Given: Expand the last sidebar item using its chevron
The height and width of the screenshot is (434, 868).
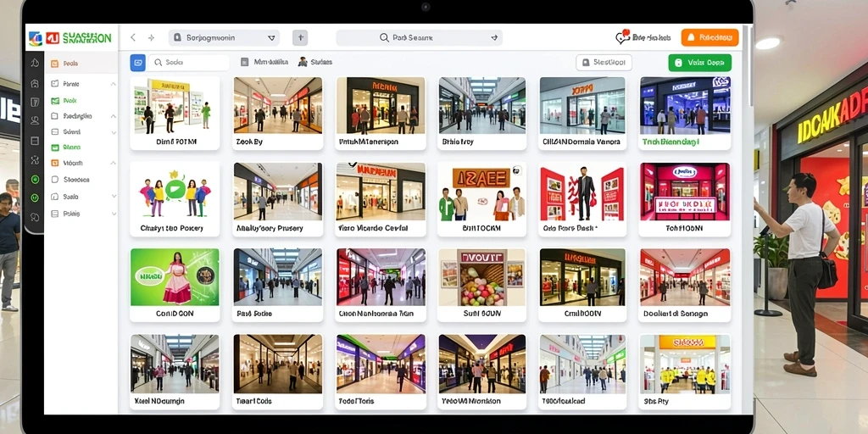Looking at the screenshot, I should pyautogui.click(x=114, y=214).
